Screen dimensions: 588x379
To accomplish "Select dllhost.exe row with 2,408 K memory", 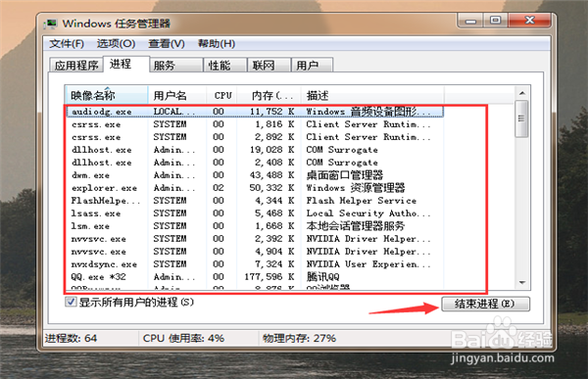I will [255, 163].
